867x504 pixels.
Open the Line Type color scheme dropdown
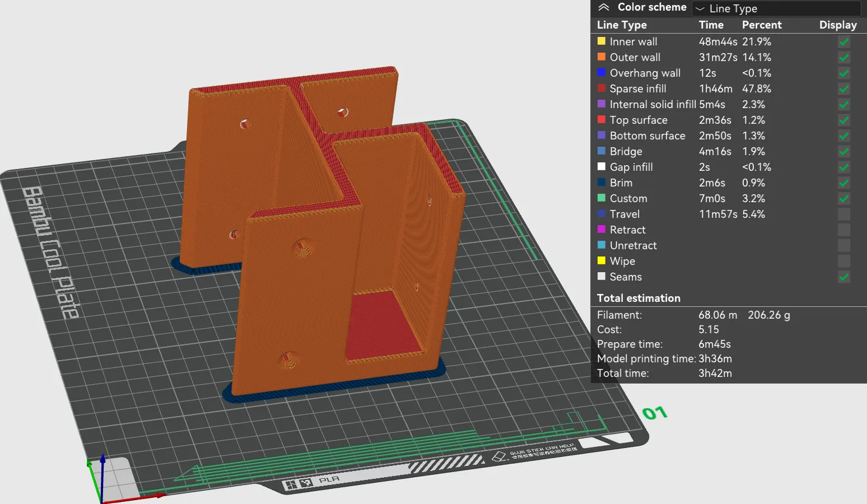(776, 8)
